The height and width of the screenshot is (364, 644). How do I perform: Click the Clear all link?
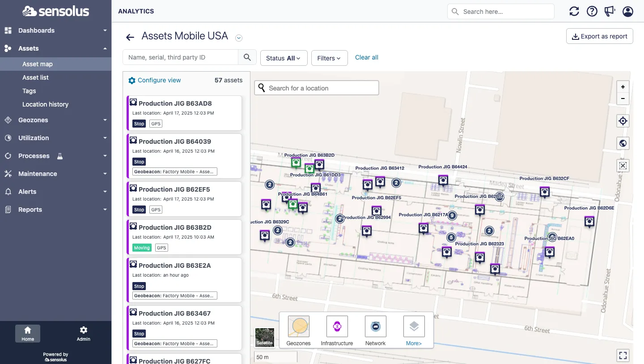pos(367,57)
